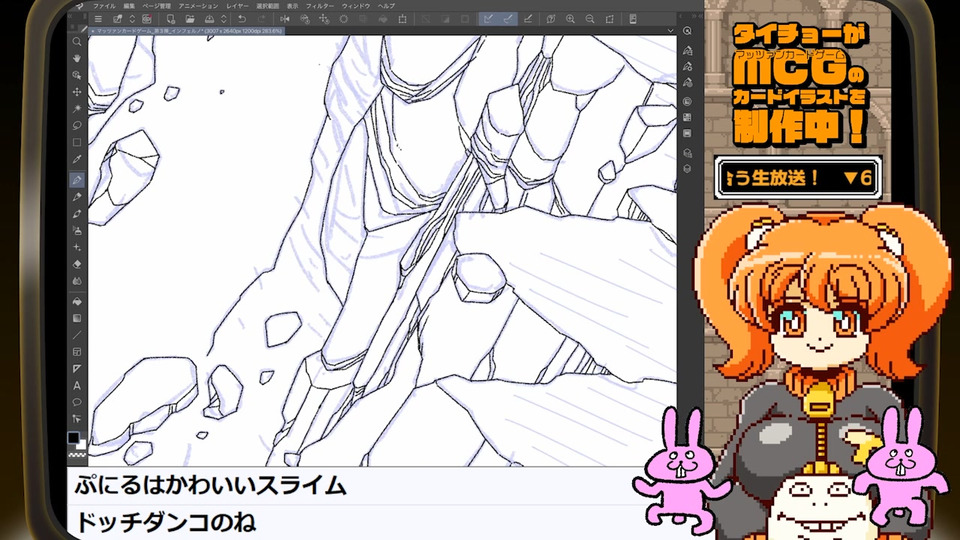Select the Auto Select magic wand tool
960x540 pixels.
tap(77, 108)
